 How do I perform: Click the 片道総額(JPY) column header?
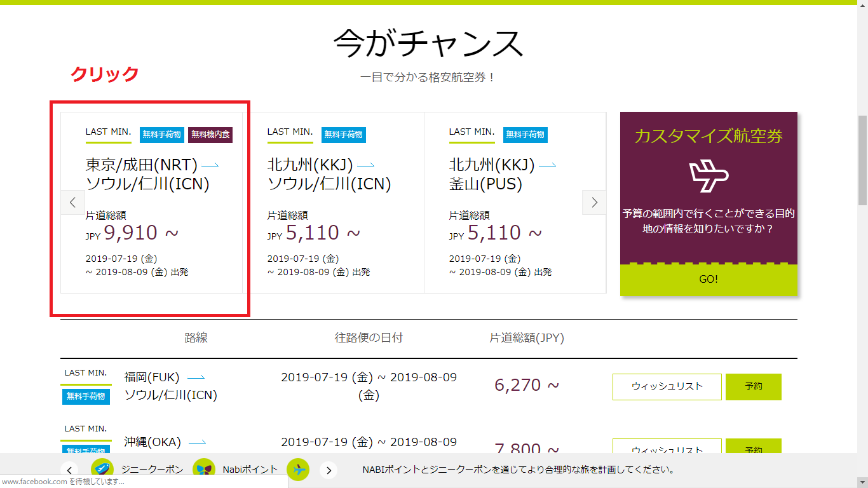pos(526,338)
